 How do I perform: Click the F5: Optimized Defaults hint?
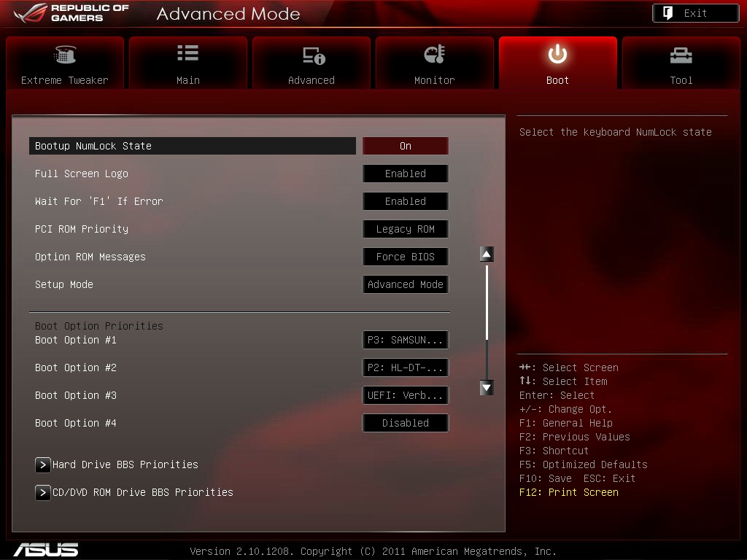pyautogui.click(x=583, y=464)
